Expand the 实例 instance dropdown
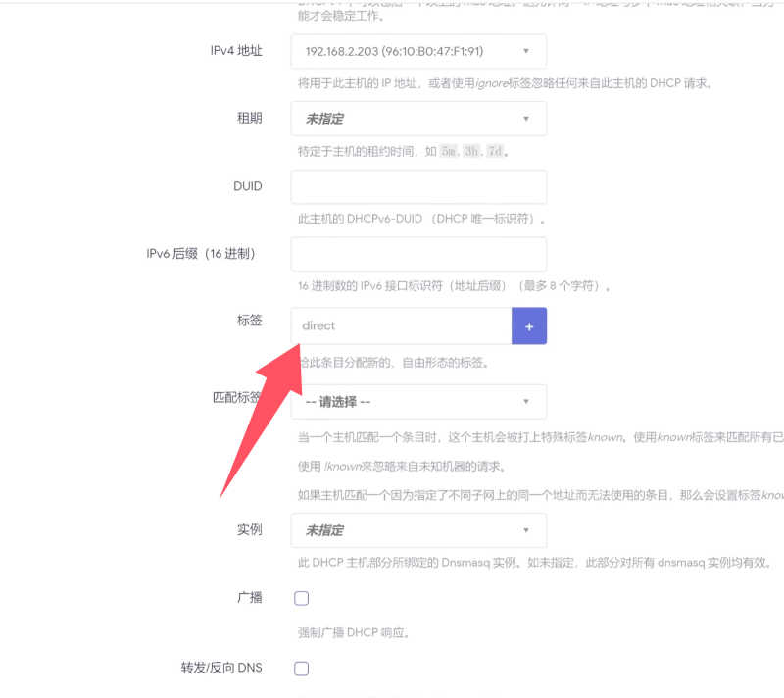The image size is (784, 698). pos(418,530)
